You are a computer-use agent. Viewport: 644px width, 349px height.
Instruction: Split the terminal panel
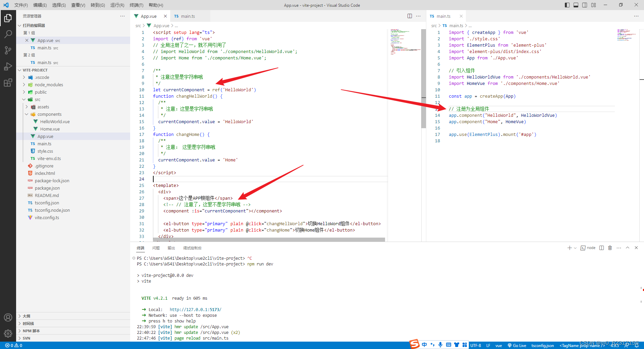tap(601, 248)
